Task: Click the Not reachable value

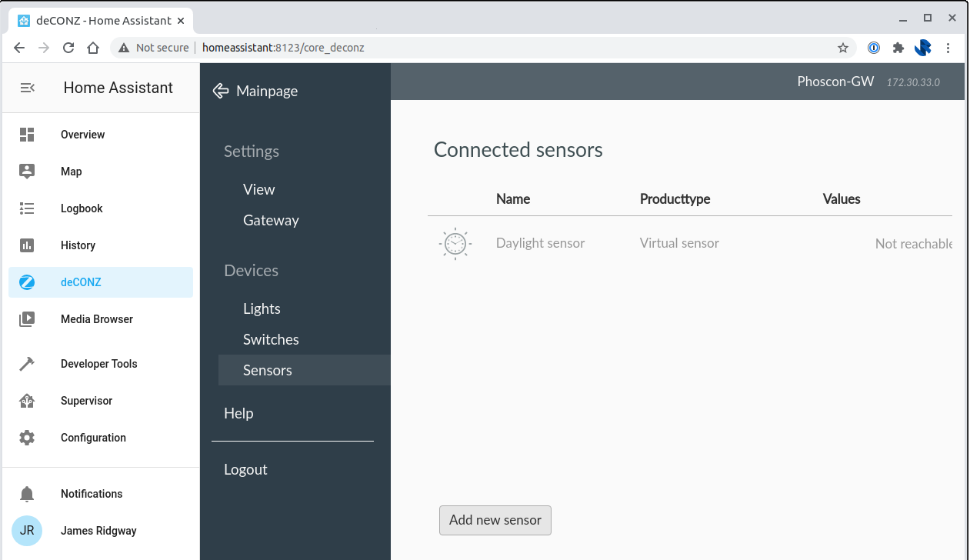Action: 914,244
